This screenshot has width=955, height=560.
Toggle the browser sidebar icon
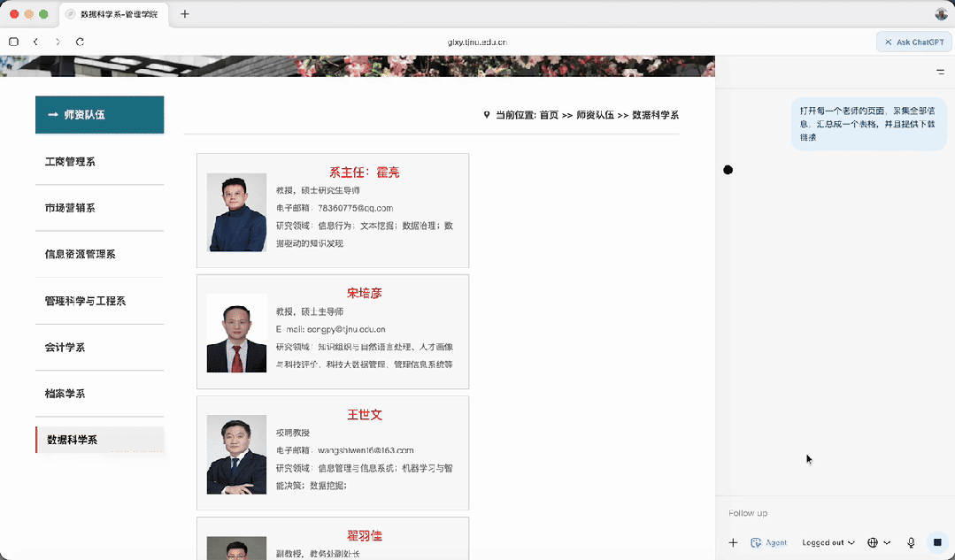[13, 42]
